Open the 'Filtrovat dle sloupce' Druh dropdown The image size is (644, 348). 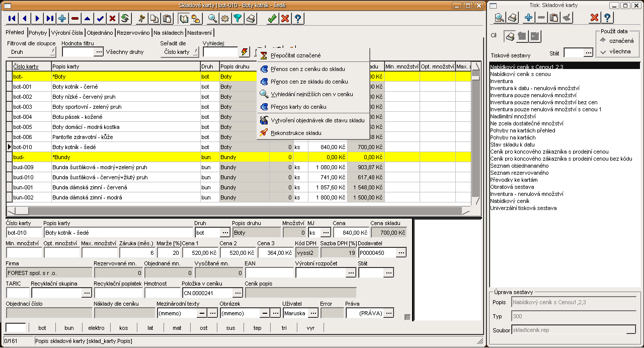31,52
